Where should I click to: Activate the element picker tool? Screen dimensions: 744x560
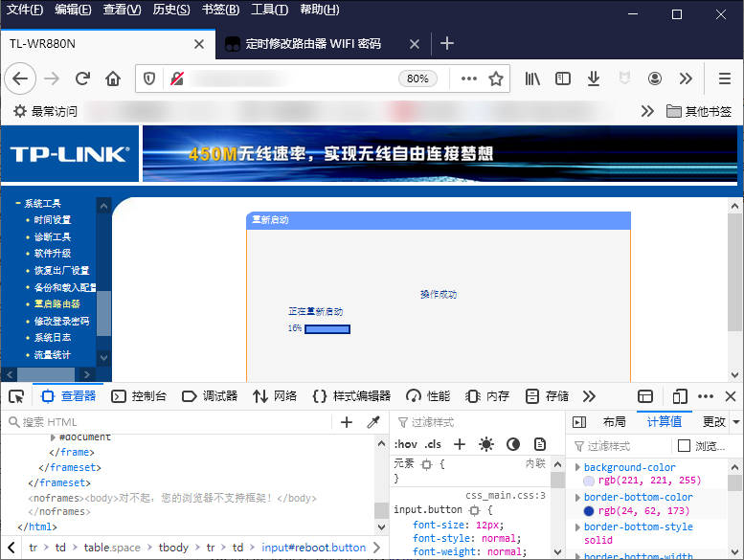point(16,396)
